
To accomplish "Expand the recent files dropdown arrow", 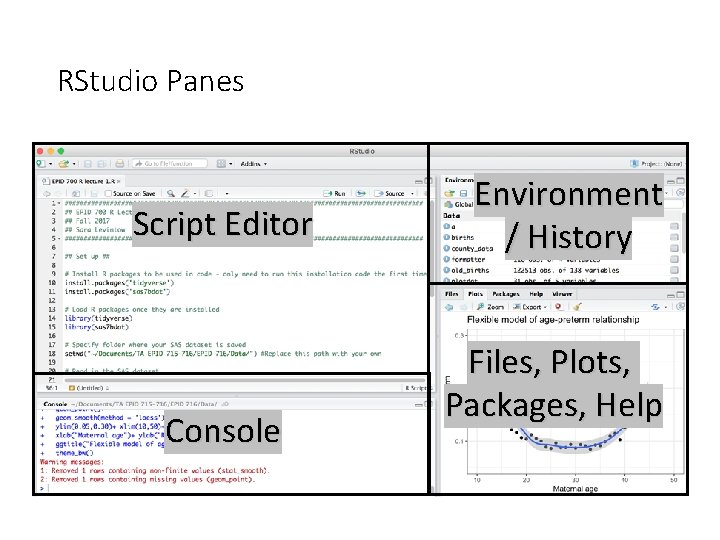I will click(x=73, y=164).
